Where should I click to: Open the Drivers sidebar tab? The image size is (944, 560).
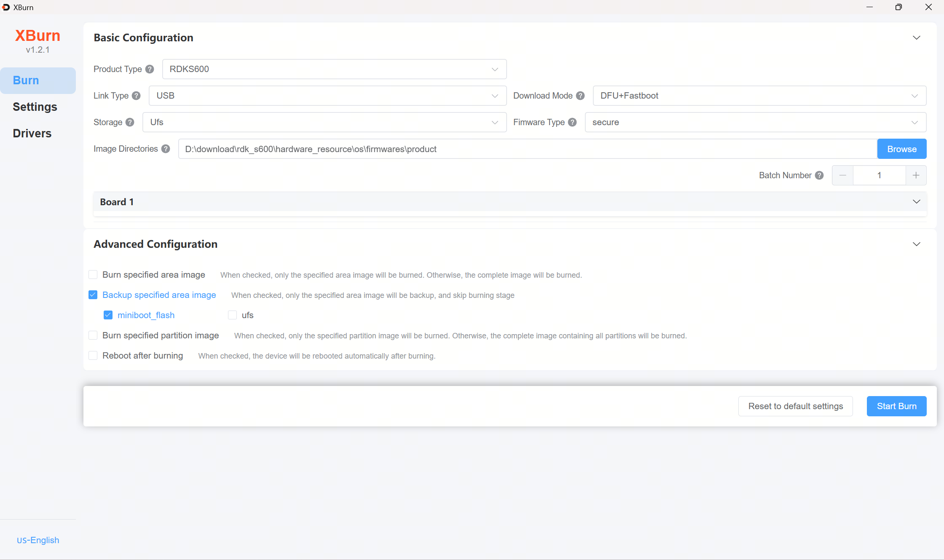pyautogui.click(x=32, y=134)
